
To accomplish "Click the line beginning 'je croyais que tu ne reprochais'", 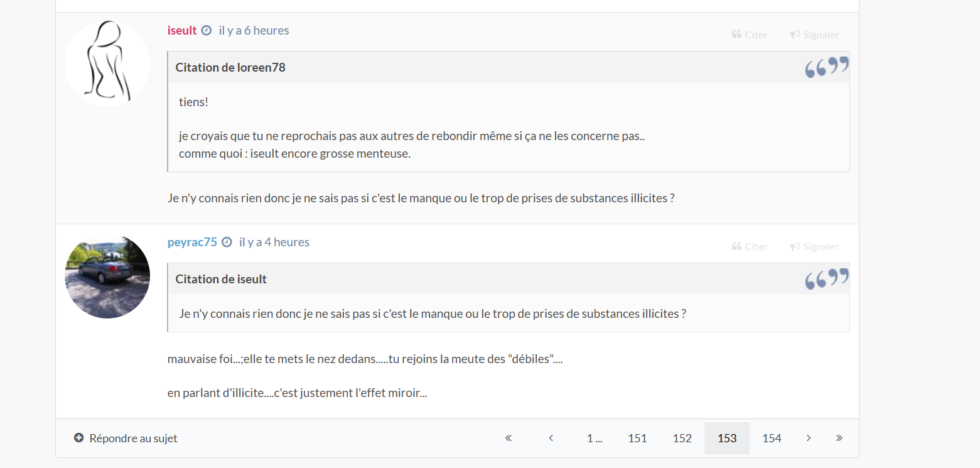I will [412, 136].
